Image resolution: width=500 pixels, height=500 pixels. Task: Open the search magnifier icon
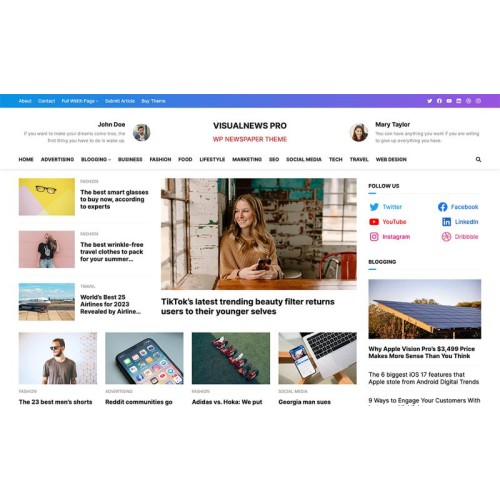click(x=478, y=159)
